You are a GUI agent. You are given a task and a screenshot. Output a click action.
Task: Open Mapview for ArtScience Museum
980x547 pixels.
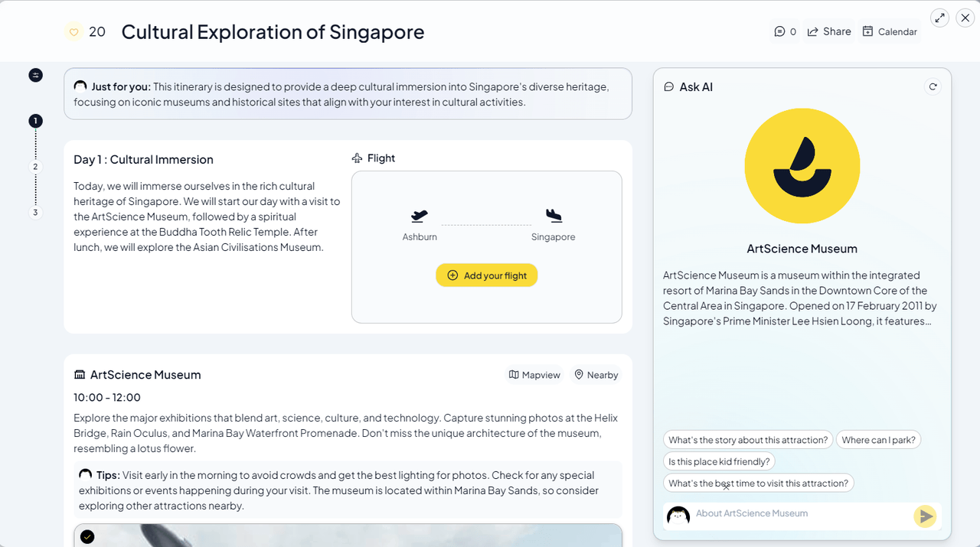(534, 375)
